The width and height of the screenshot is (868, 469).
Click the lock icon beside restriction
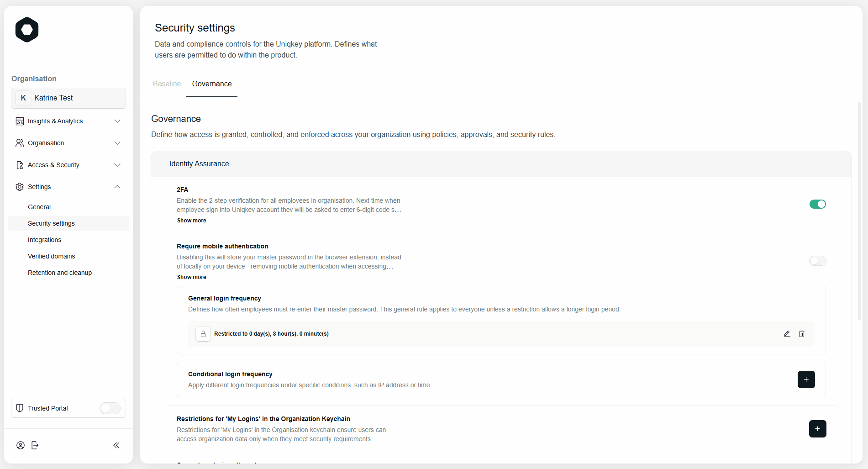pyautogui.click(x=203, y=334)
